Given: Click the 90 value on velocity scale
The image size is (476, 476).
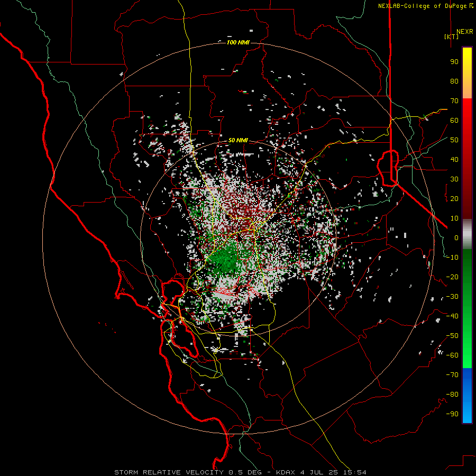Looking at the screenshot, I should pos(454,62).
